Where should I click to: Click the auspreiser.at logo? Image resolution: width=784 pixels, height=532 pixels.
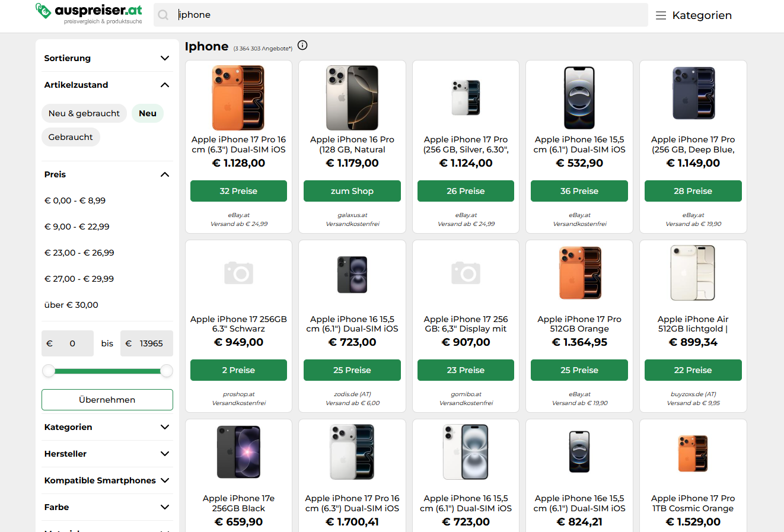pos(89,14)
